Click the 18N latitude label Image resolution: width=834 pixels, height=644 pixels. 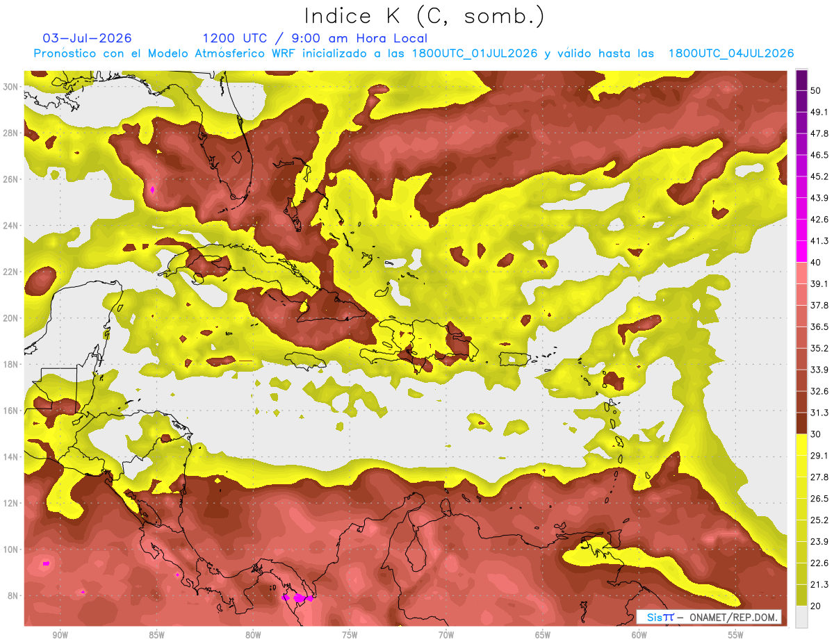coord(12,364)
